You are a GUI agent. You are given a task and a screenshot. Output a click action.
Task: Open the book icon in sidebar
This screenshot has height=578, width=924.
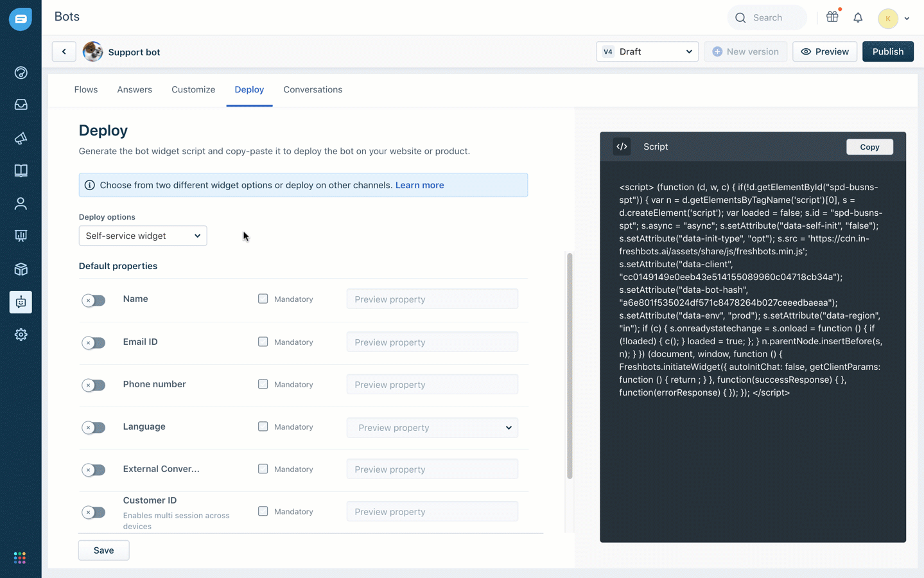21,171
